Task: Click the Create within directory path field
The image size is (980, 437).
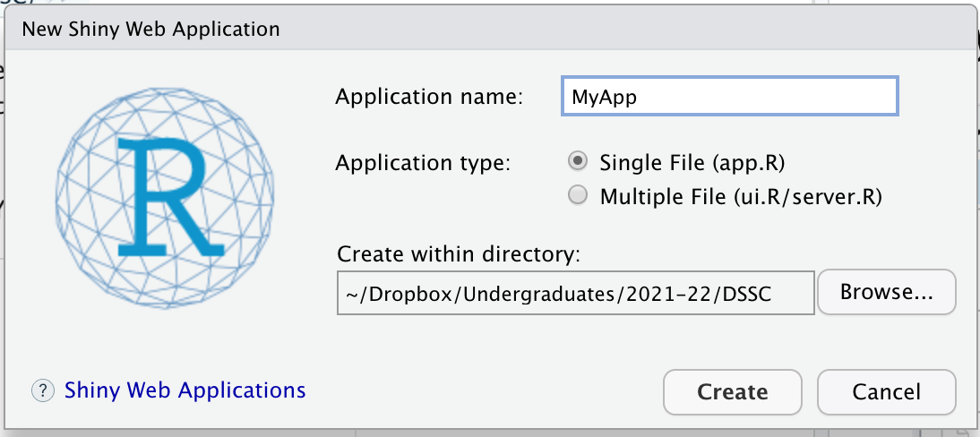Action: 576,293
